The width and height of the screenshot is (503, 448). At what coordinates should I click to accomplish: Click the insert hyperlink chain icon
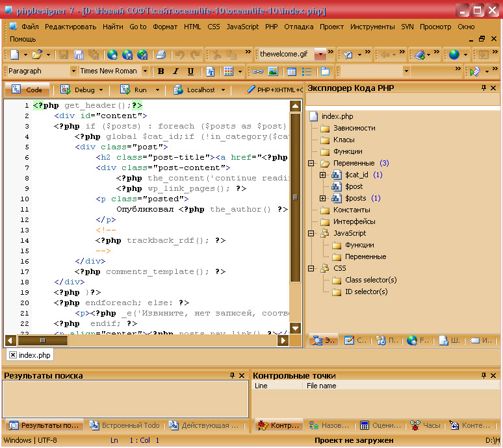coord(257,71)
